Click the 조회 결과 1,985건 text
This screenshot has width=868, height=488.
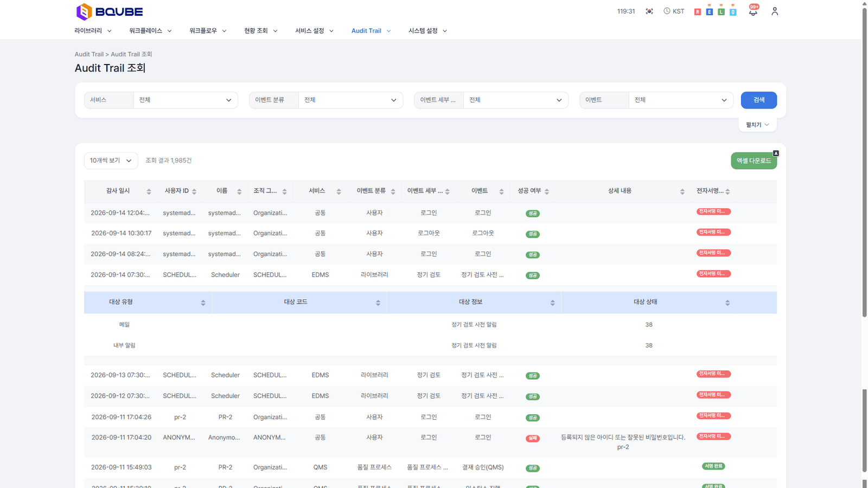click(168, 160)
